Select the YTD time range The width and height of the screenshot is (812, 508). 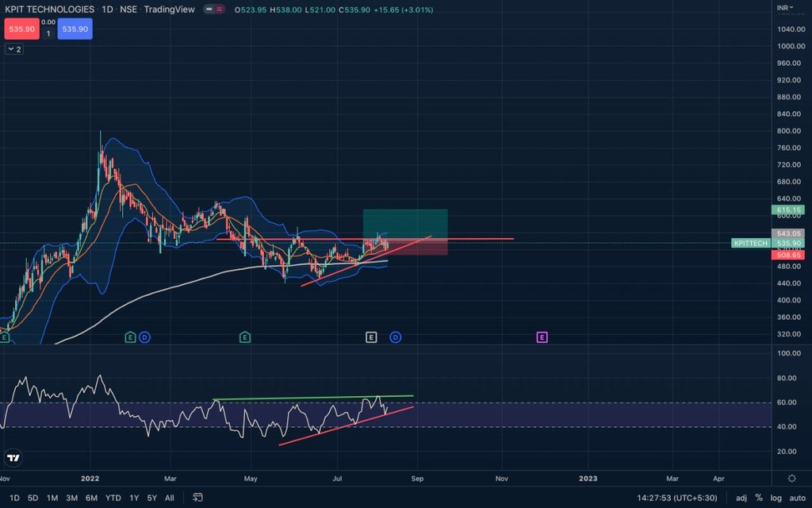pos(113,498)
